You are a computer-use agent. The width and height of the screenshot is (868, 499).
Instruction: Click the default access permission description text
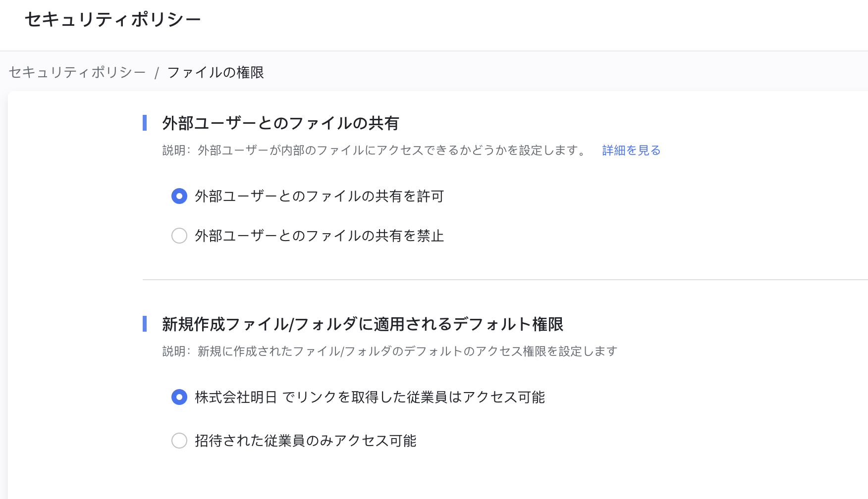(389, 351)
